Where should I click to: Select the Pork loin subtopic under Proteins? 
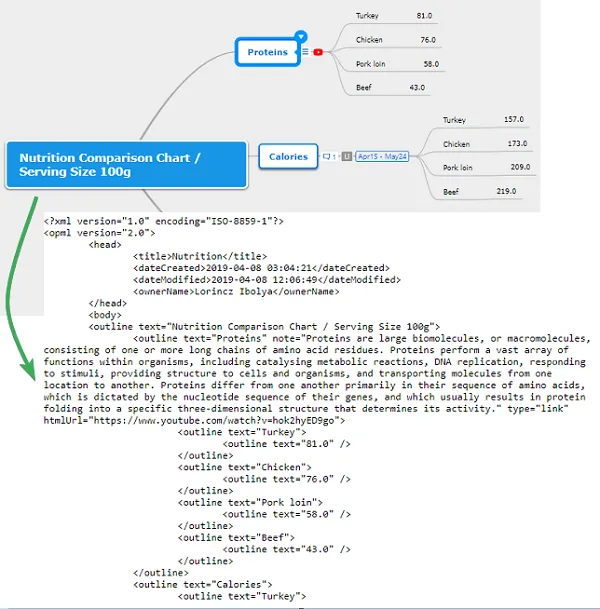pyautogui.click(x=369, y=64)
